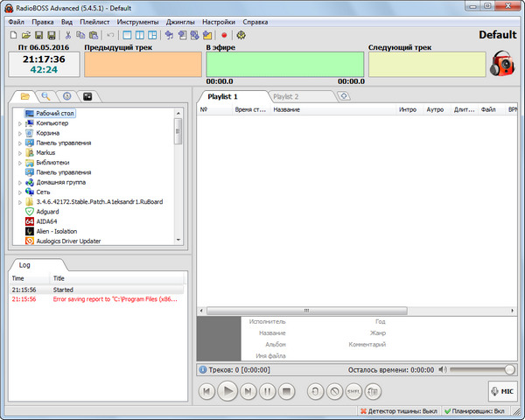Screen dimensions: 525x420
Task: Click the open folder toolbar icon
Action: tap(26, 35)
